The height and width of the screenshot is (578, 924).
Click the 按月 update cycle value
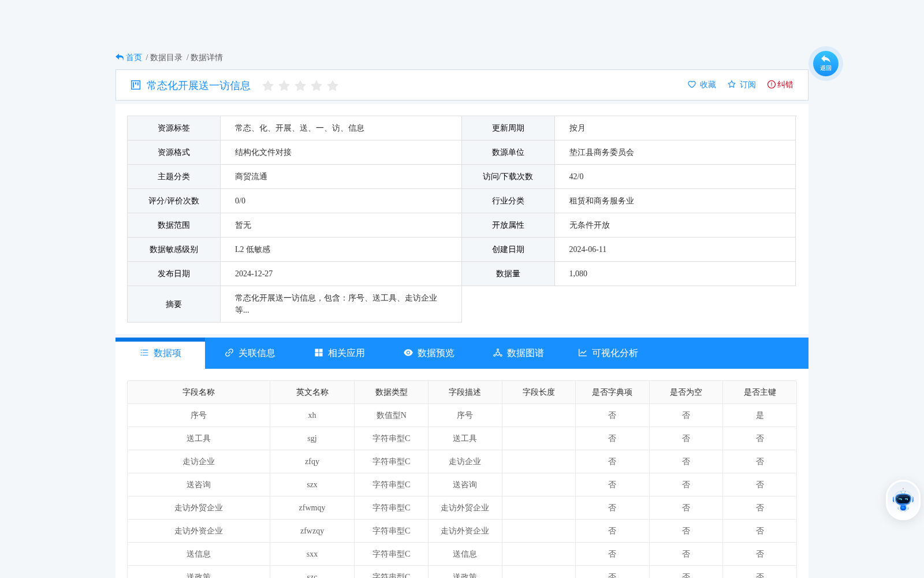(x=577, y=128)
